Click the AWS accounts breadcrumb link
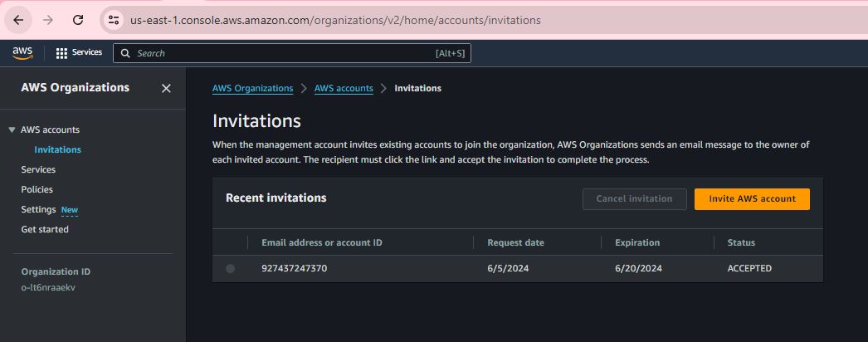The width and height of the screenshot is (868, 342). 344,88
